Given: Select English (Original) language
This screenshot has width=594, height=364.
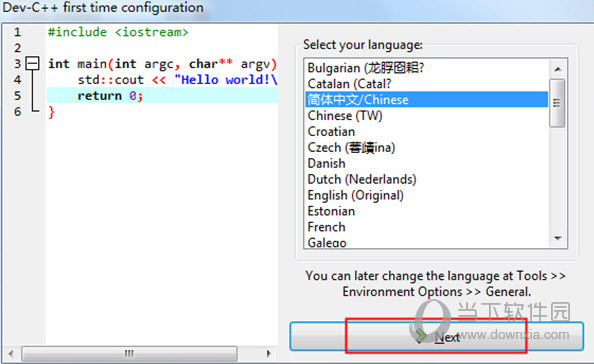Looking at the screenshot, I should 427,195.
